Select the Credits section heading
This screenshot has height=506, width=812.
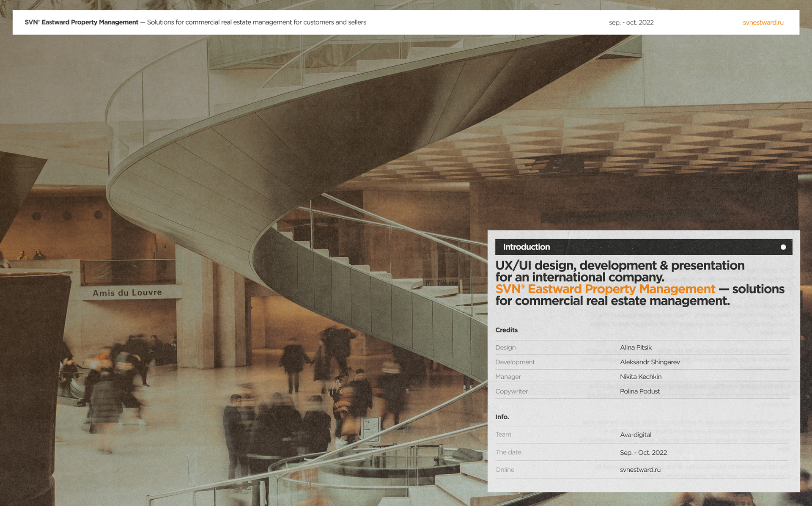coord(506,330)
